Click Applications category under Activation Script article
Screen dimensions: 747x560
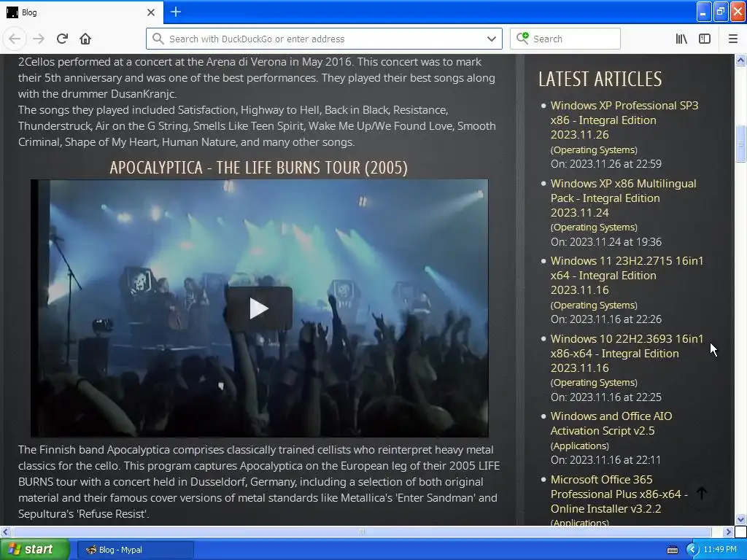(580, 446)
